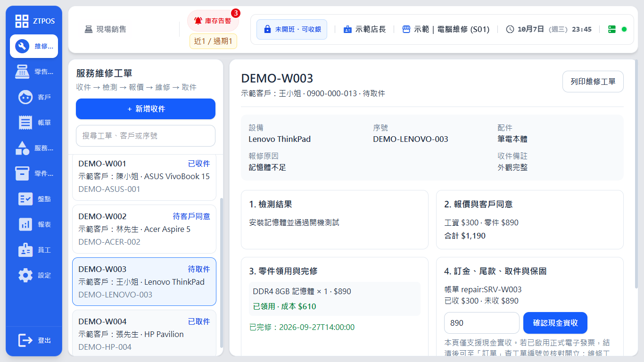View the 報表 reports section
The width and height of the screenshot is (644, 362).
tap(34, 224)
